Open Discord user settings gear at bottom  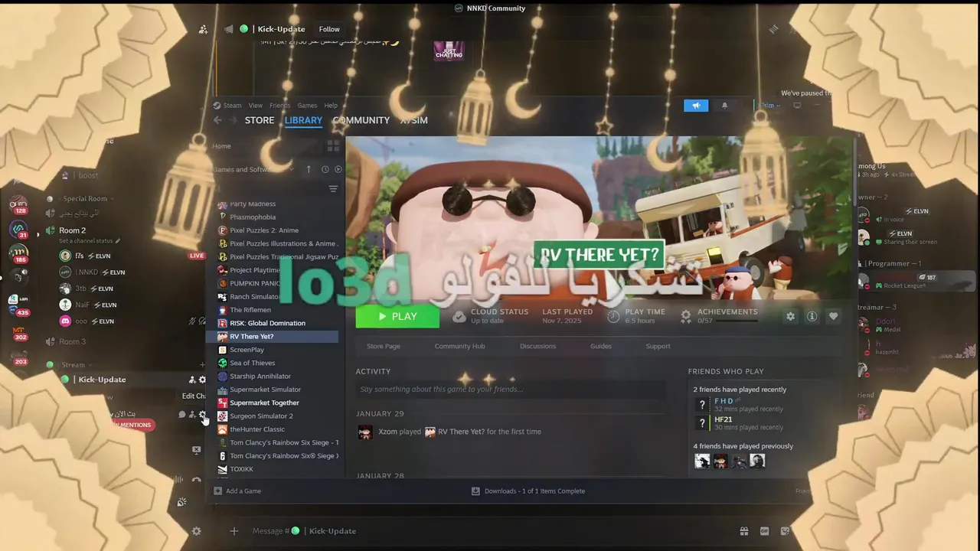tap(196, 531)
